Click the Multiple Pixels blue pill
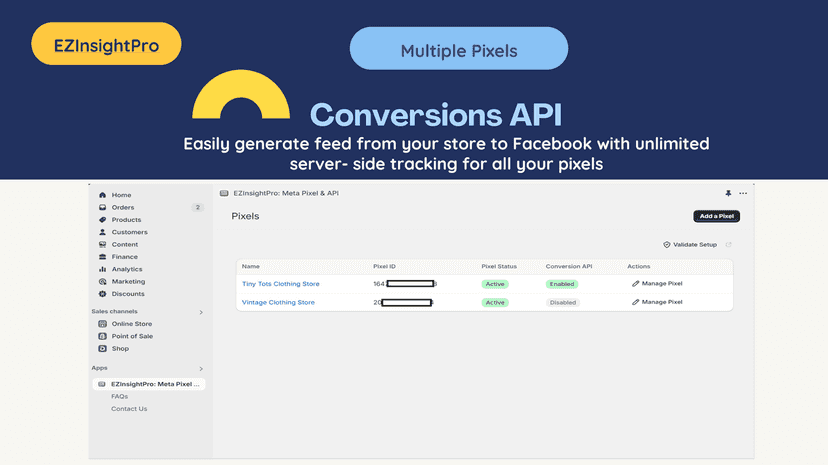This screenshot has width=828, height=466. [459, 49]
